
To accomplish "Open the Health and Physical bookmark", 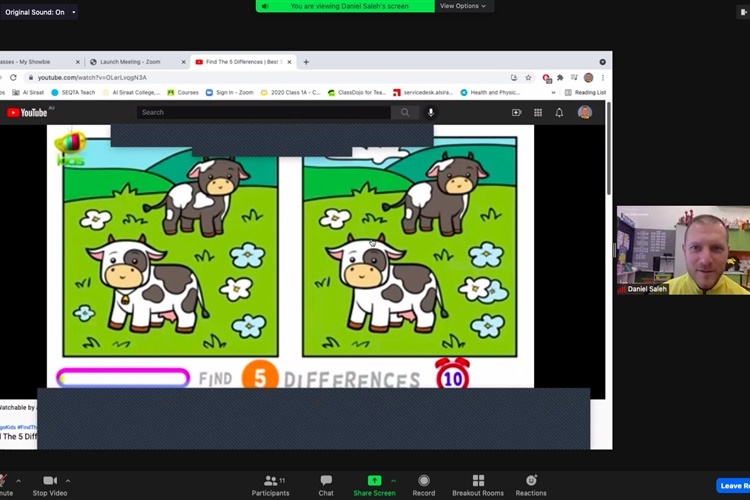I will coord(490,92).
